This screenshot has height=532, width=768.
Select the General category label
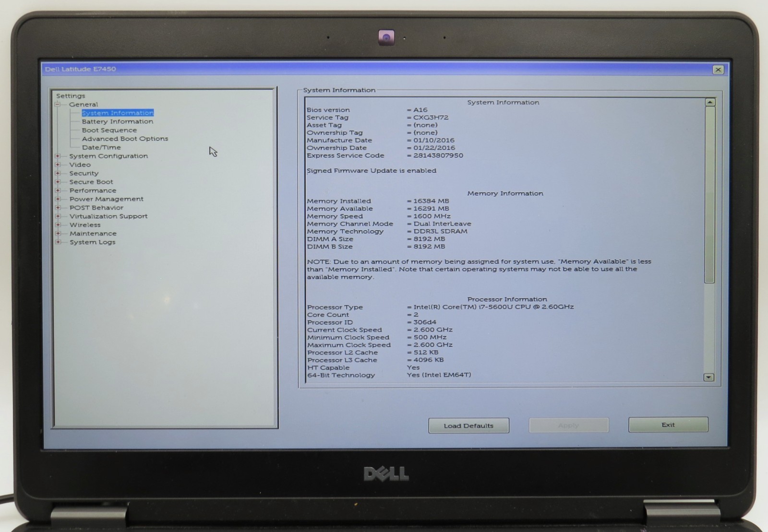tap(84, 104)
